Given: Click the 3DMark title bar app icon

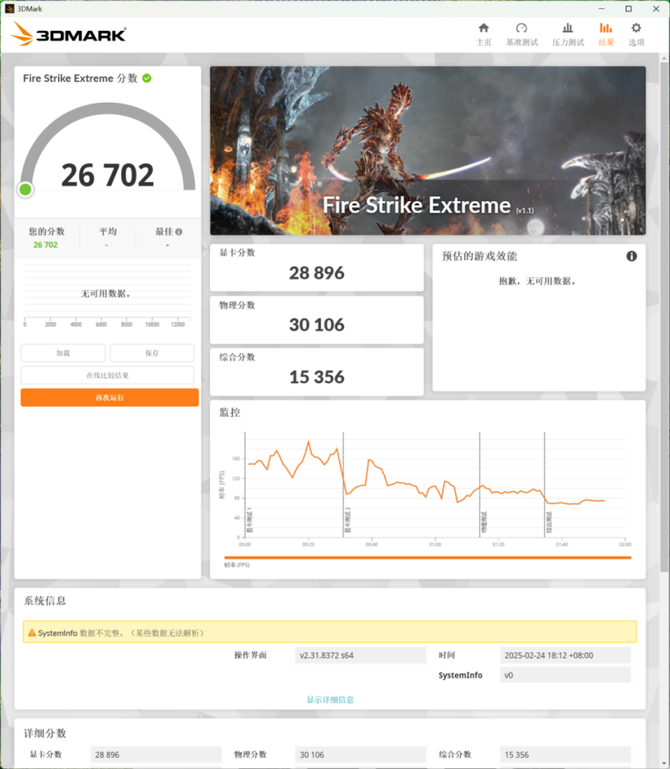Looking at the screenshot, I should pos(9,9).
